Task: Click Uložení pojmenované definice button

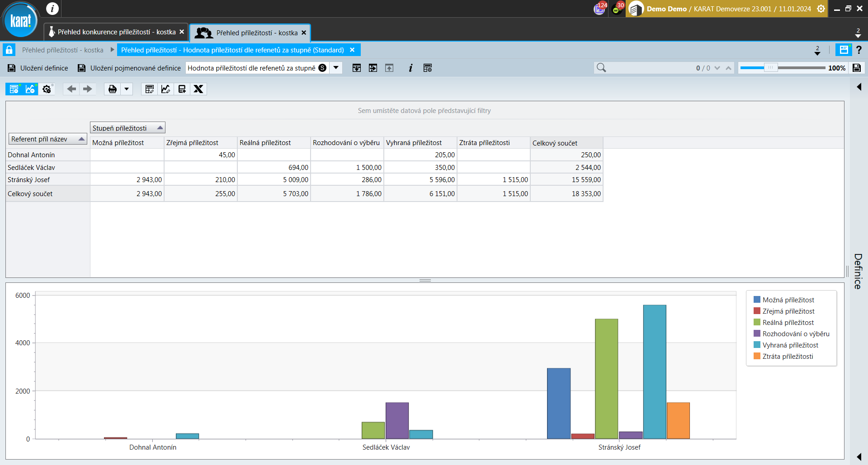Action: point(129,68)
